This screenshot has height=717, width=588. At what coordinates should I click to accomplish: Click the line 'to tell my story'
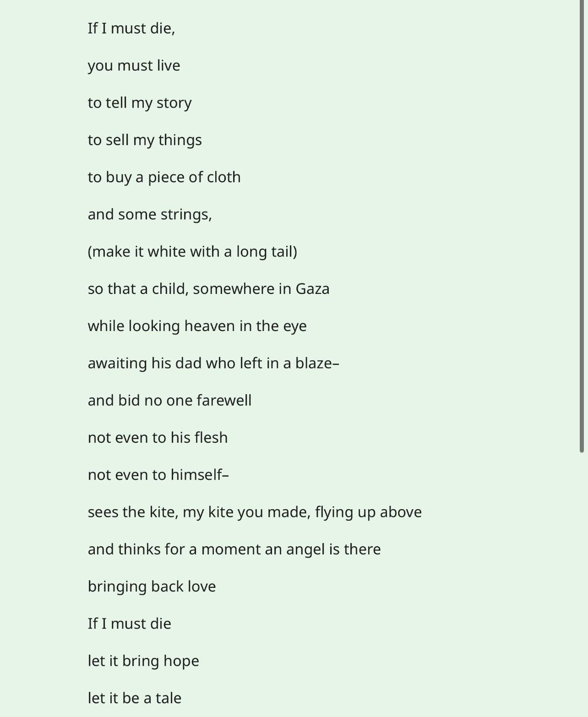coord(140,103)
